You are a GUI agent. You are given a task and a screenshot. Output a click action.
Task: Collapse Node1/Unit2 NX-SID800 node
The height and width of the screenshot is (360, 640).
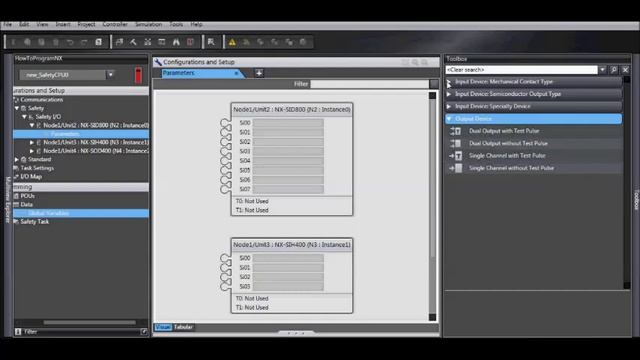click(x=32, y=125)
